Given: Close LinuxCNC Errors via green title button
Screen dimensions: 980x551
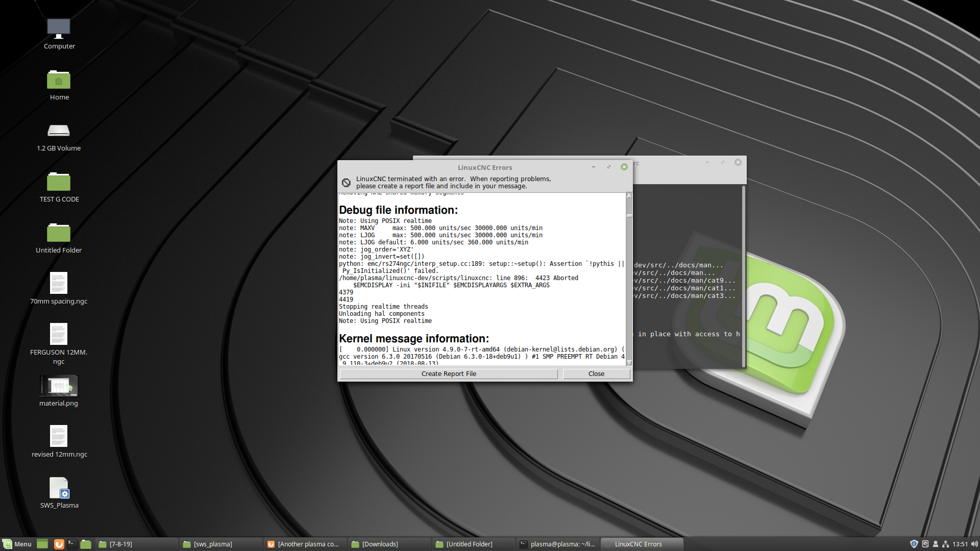Looking at the screenshot, I should click(x=624, y=167).
